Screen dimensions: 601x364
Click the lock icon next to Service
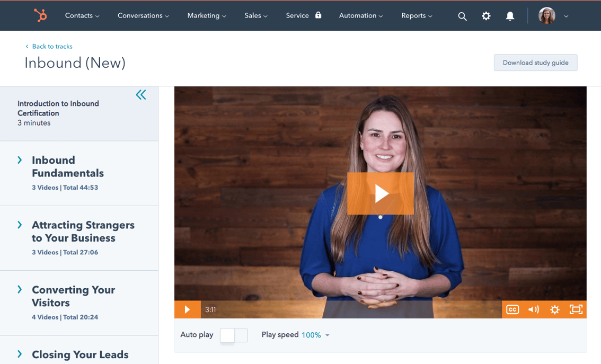click(x=319, y=15)
